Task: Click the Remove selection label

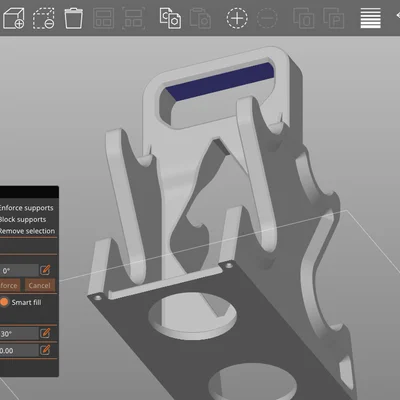Action: (x=27, y=231)
